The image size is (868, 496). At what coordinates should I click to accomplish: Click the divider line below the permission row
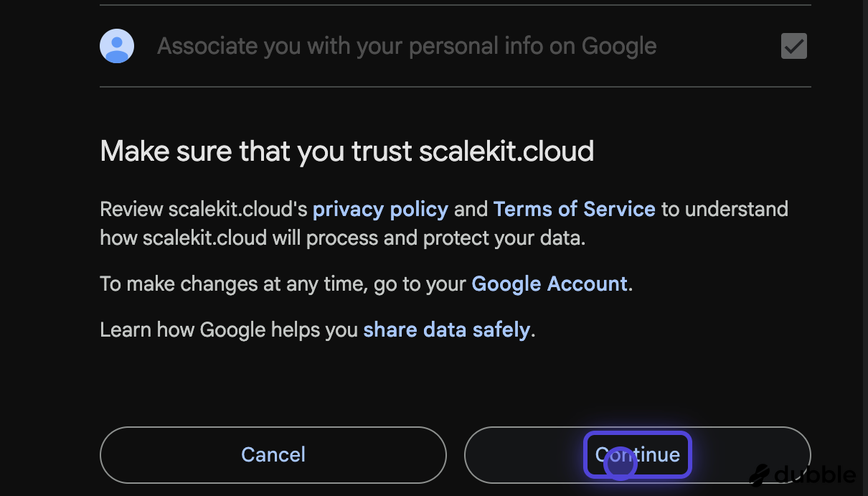455,89
